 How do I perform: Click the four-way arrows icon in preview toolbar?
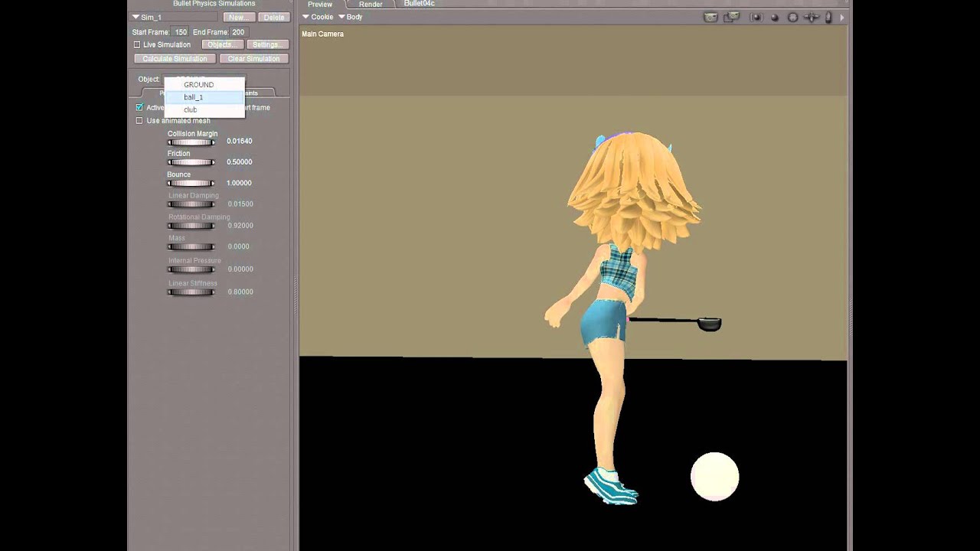point(812,17)
